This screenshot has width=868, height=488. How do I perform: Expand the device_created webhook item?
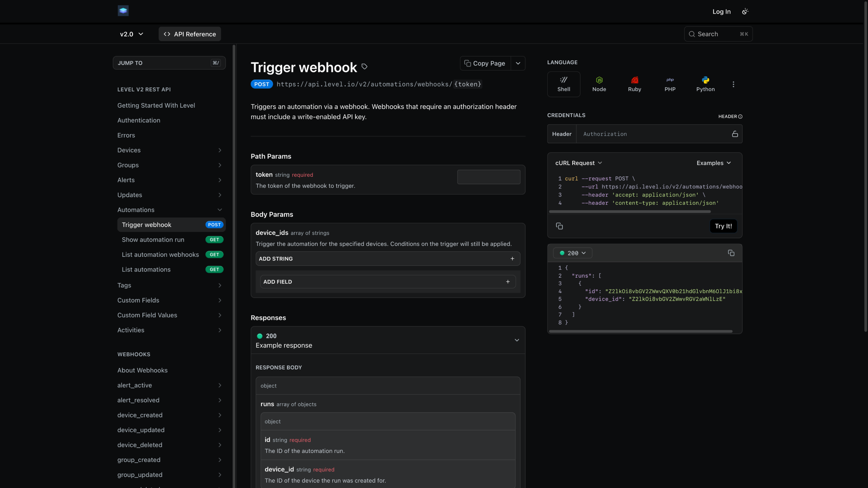click(x=220, y=415)
